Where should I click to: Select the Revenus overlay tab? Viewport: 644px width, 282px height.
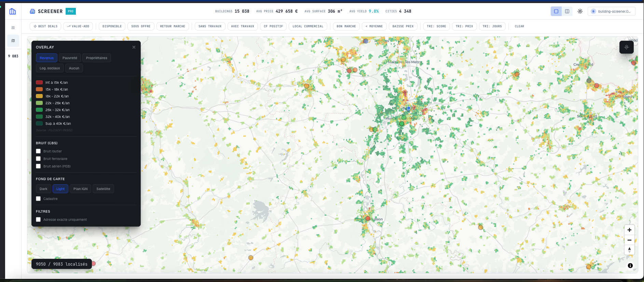[x=46, y=58]
